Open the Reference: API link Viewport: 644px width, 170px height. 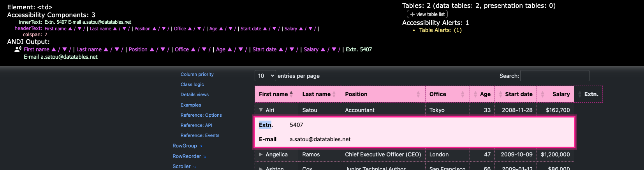(197, 125)
